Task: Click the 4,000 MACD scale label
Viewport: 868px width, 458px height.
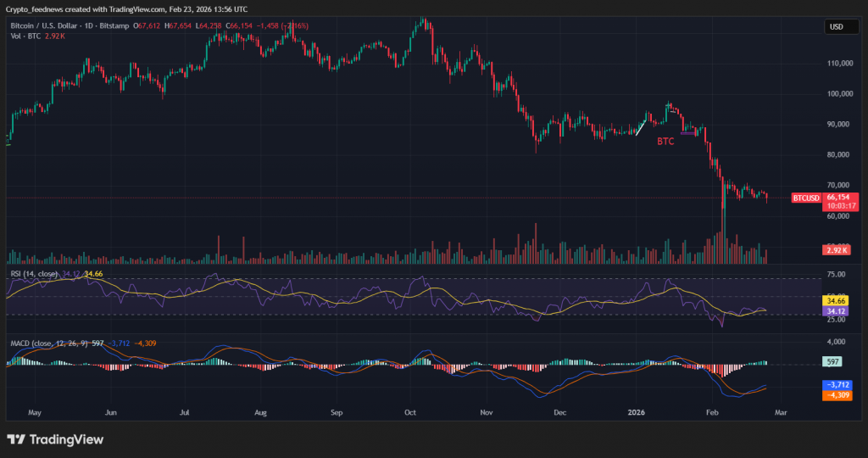Action: tap(836, 342)
